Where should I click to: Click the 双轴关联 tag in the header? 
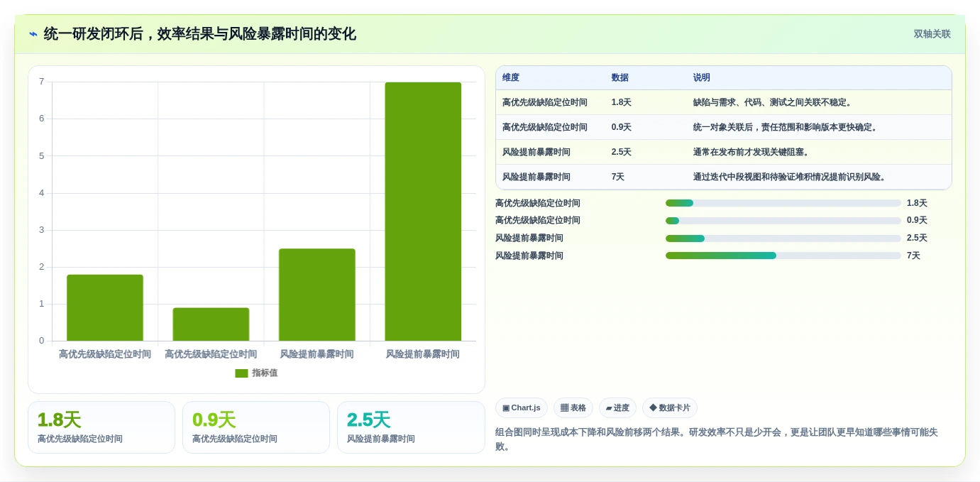[932, 34]
